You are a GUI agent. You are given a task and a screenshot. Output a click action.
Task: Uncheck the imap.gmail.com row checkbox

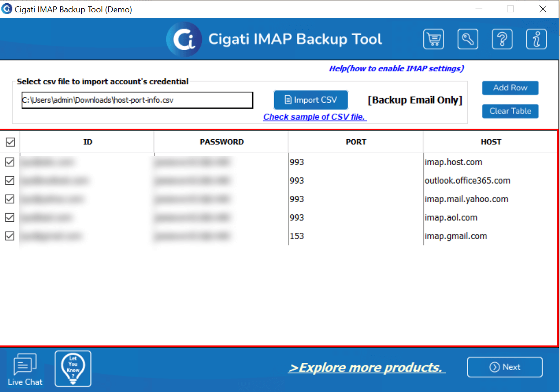click(x=10, y=236)
